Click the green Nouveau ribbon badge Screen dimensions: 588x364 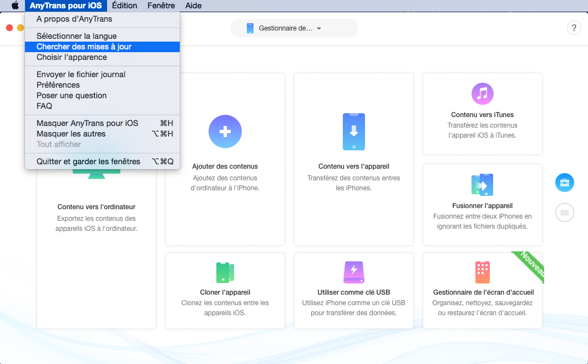click(x=531, y=265)
